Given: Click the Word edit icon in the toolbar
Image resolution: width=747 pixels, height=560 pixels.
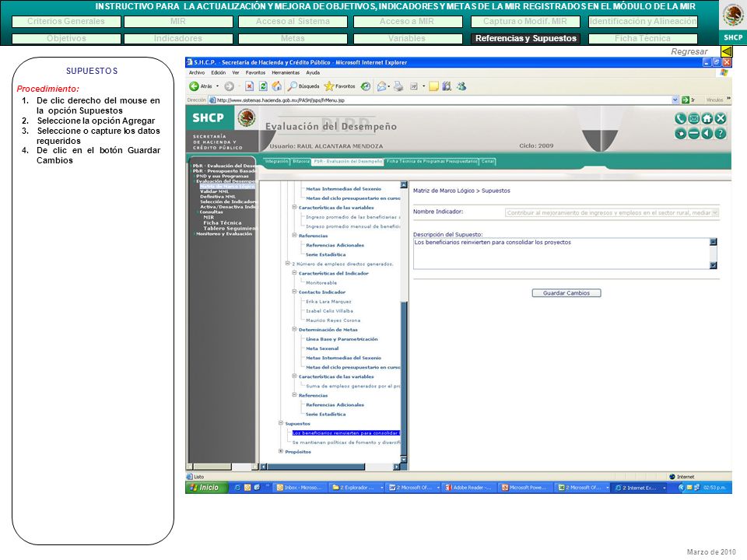Looking at the screenshot, I should 414,86.
